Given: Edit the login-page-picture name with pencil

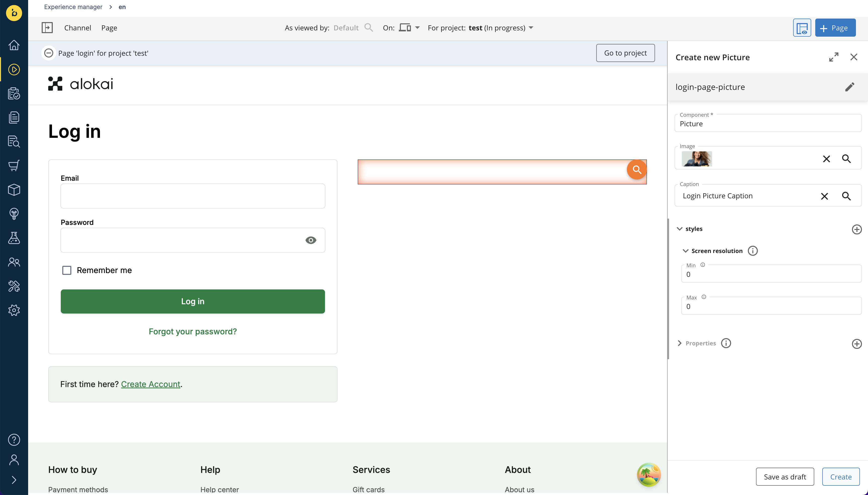Looking at the screenshot, I should point(850,87).
